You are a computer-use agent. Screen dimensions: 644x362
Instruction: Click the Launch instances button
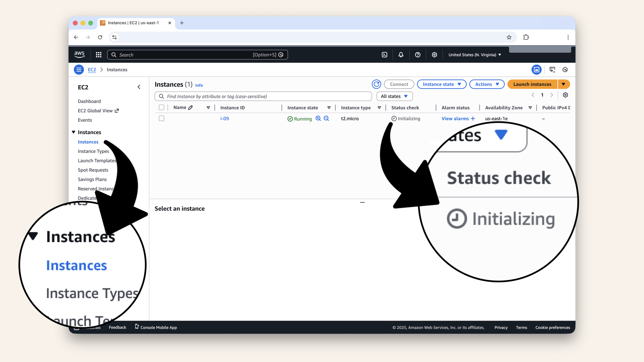tap(532, 84)
